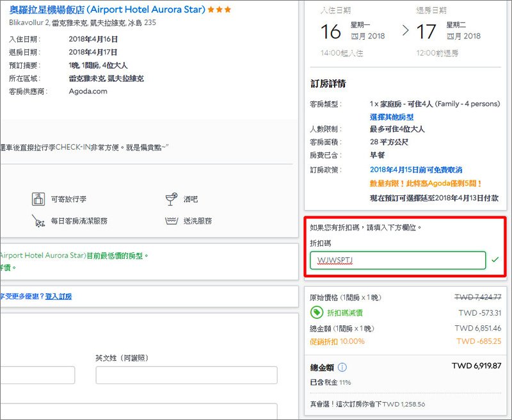Click the discount amount TWD -573.31

tap(479, 313)
